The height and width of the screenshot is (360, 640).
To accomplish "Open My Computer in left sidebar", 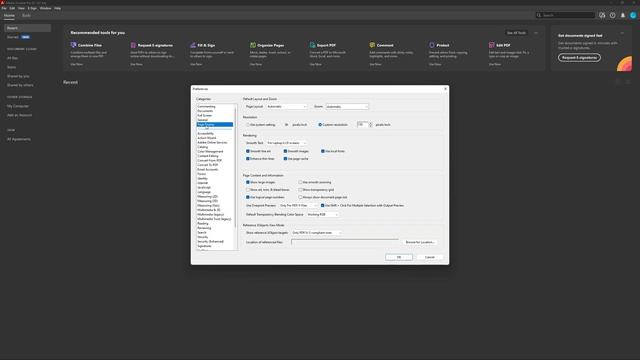I will pyautogui.click(x=18, y=106).
